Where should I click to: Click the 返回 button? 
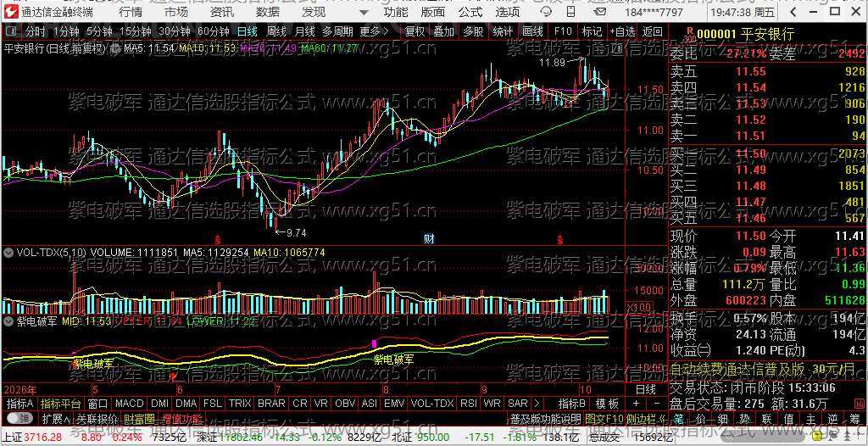point(652,31)
